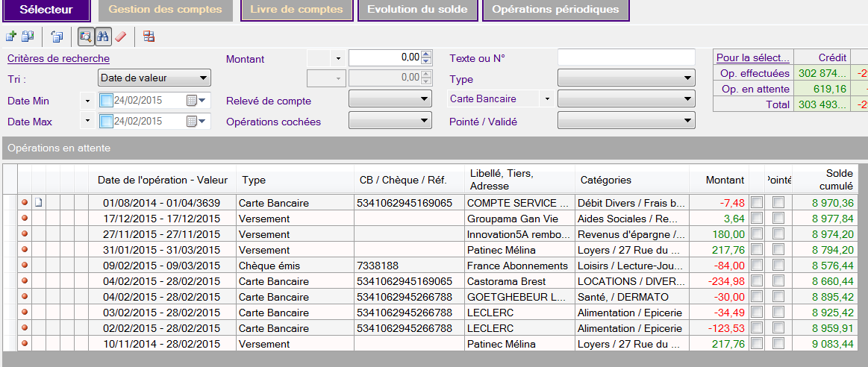The image size is (868, 367).
Task: Open the Opérations périodiques tab
Action: [555, 10]
